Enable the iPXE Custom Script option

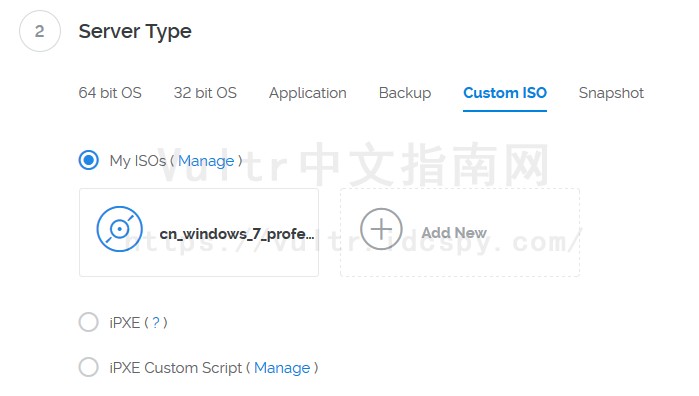89,367
